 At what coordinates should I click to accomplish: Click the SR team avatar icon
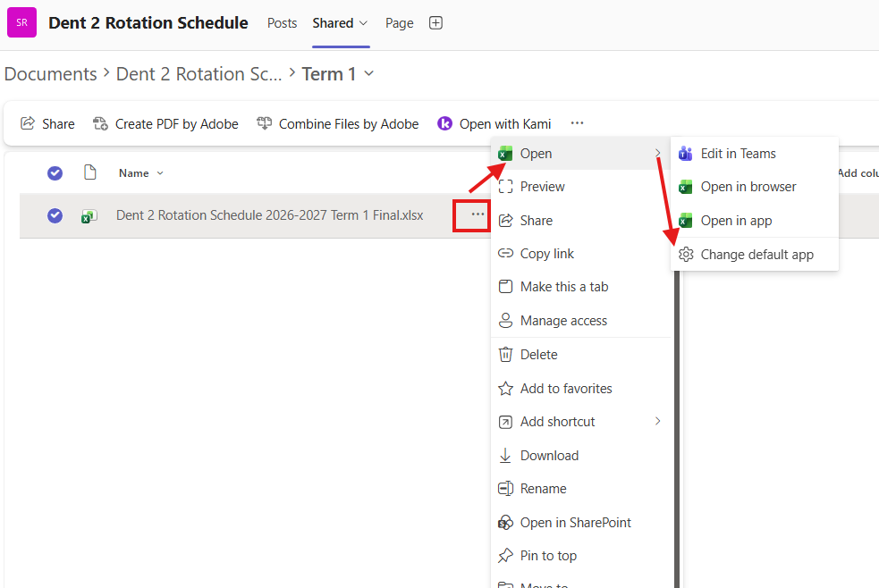click(x=21, y=22)
